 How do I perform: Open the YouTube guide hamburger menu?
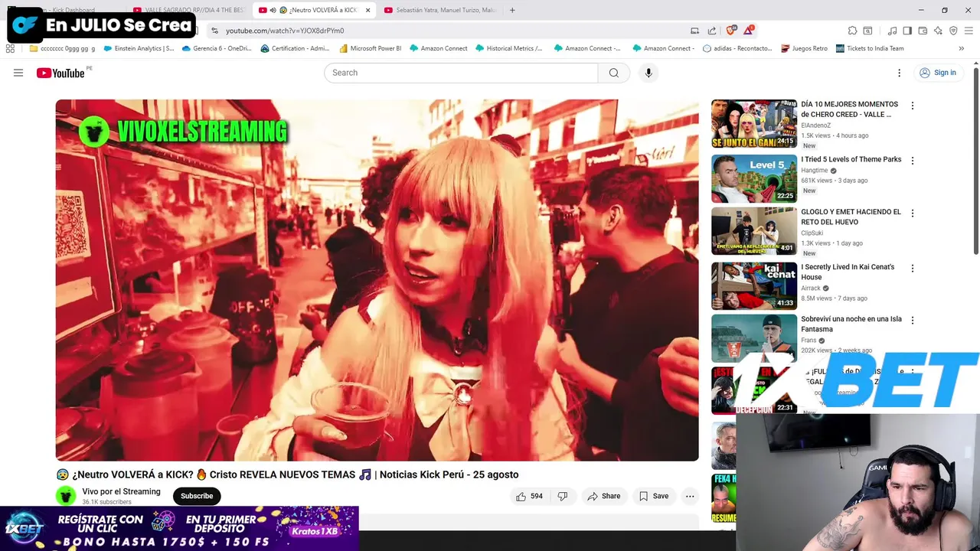[18, 73]
